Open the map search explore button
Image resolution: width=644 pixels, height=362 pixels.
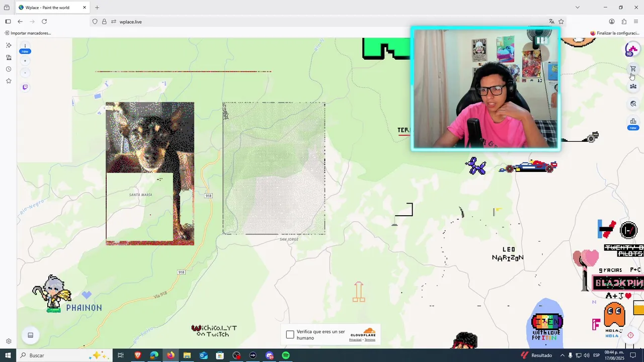coord(633,104)
